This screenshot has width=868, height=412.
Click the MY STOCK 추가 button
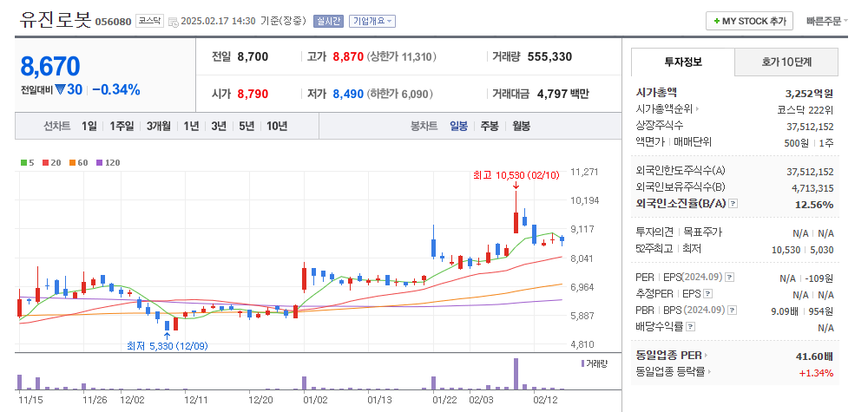pyautogui.click(x=750, y=21)
